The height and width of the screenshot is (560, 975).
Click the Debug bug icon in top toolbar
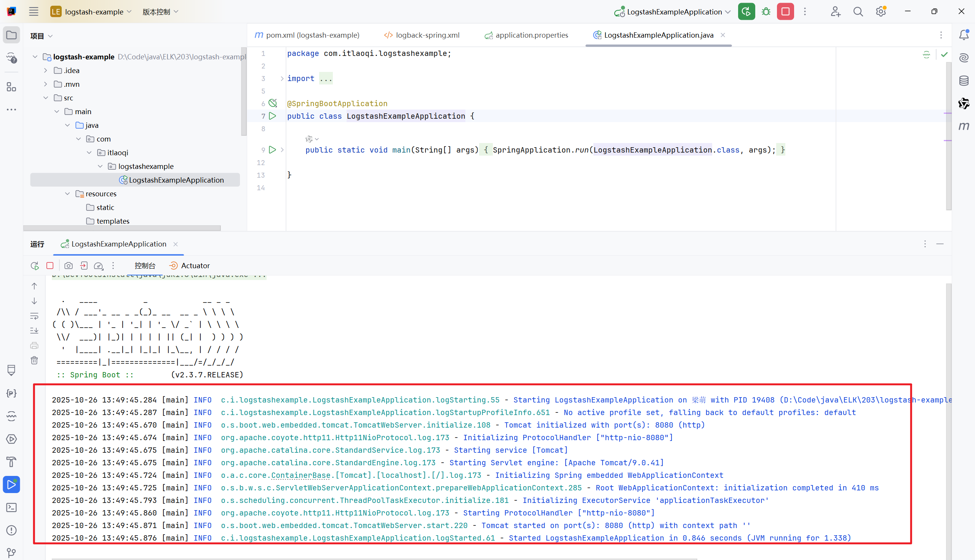pos(766,11)
